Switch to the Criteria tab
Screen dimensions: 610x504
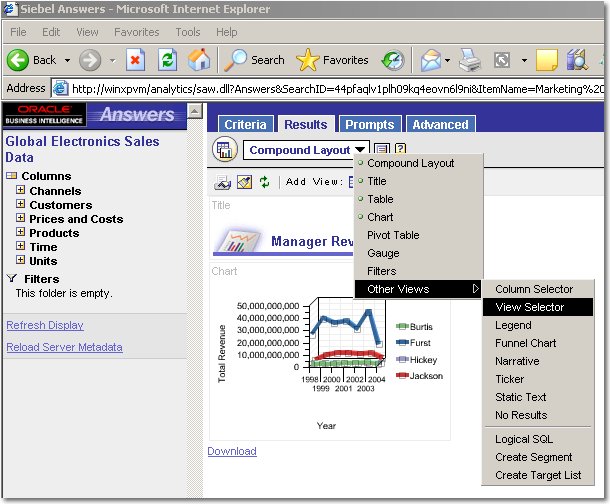245,124
